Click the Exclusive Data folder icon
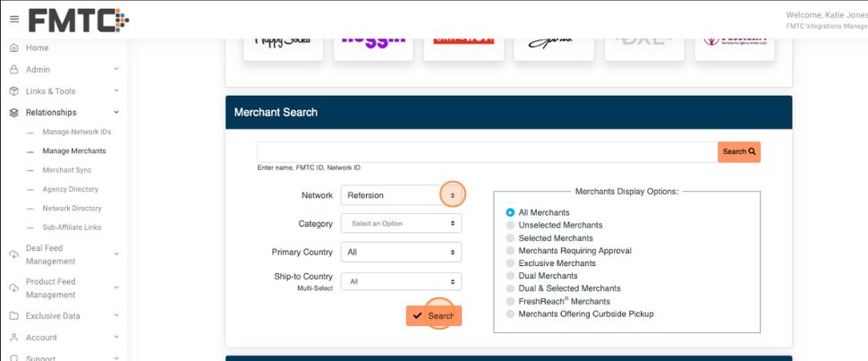Screen dimensions: 868x361 (13, 316)
